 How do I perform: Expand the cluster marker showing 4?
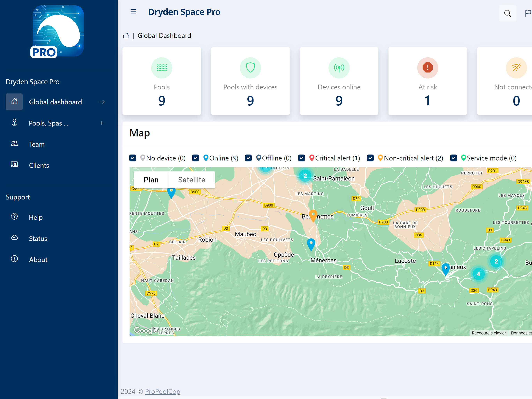[478, 274]
